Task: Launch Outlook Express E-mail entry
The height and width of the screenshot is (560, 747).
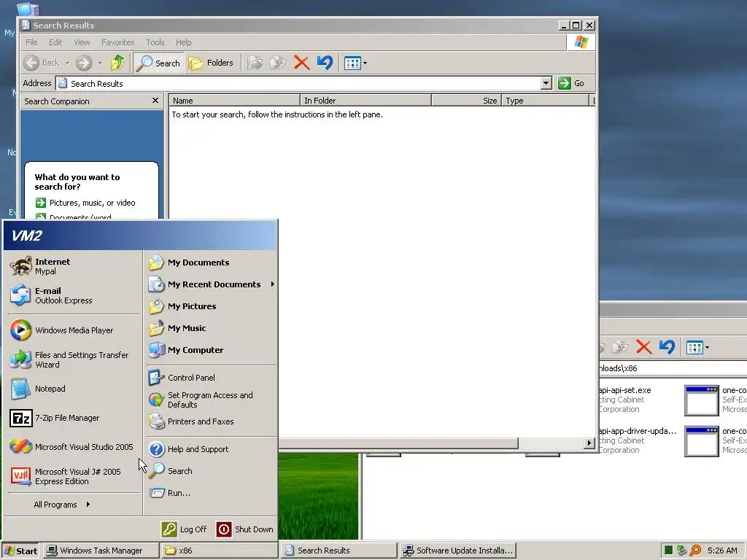Action: (74, 295)
